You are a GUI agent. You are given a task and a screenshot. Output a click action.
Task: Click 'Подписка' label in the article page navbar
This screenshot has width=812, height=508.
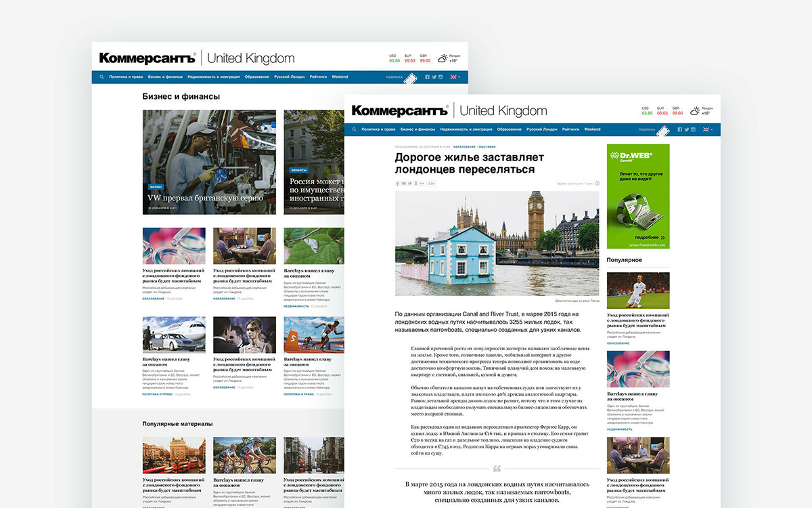[647, 129]
